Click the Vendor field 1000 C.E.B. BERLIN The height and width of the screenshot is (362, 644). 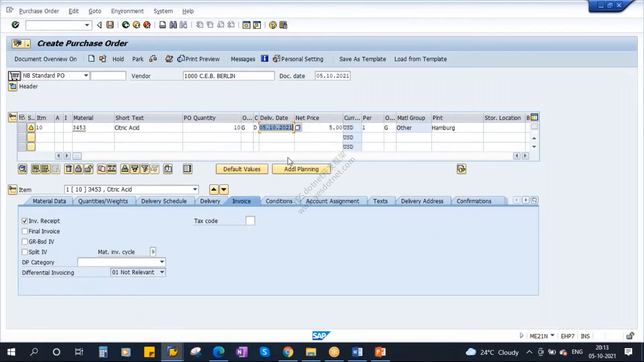point(229,76)
